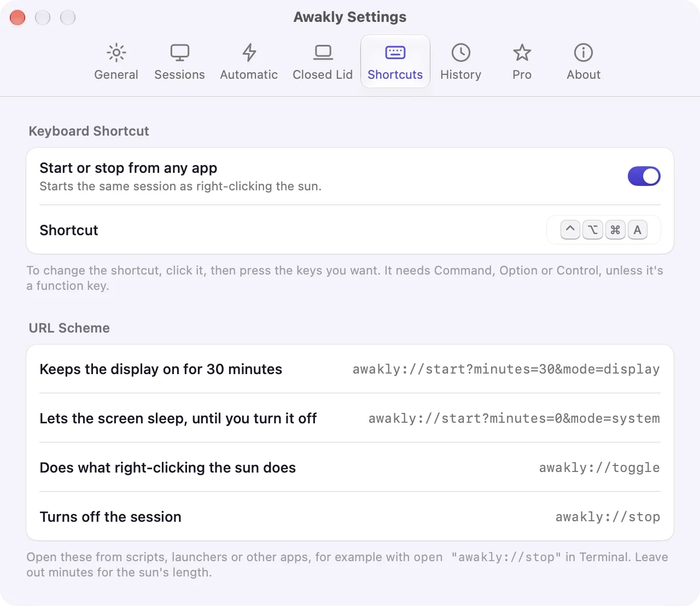Select the History tab label
The image size is (700, 606).
(x=460, y=74)
